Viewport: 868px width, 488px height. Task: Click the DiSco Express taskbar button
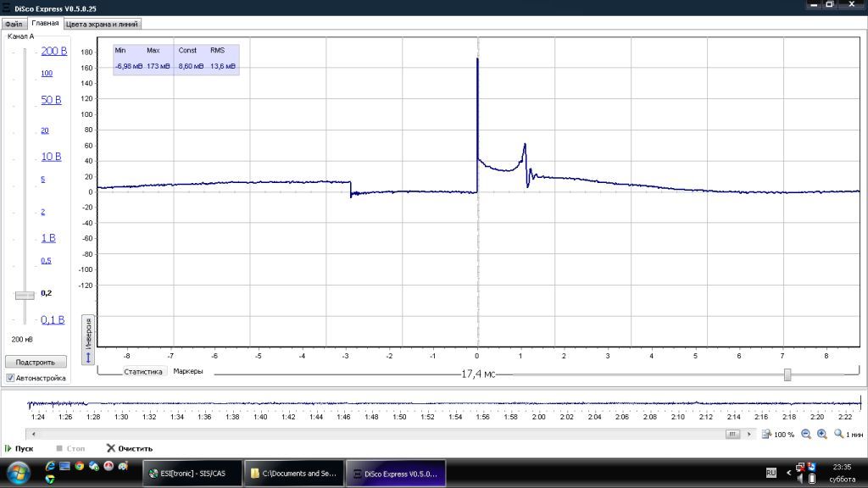coord(396,474)
